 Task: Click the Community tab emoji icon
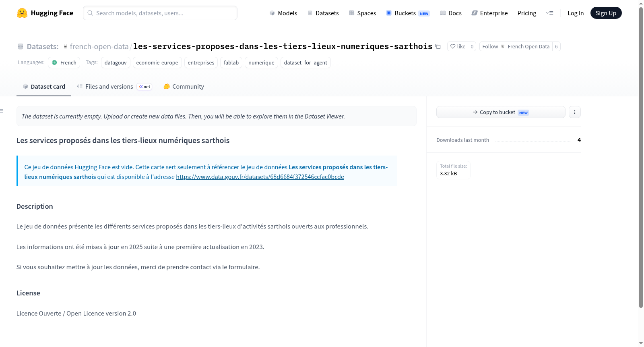pyautogui.click(x=167, y=86)
